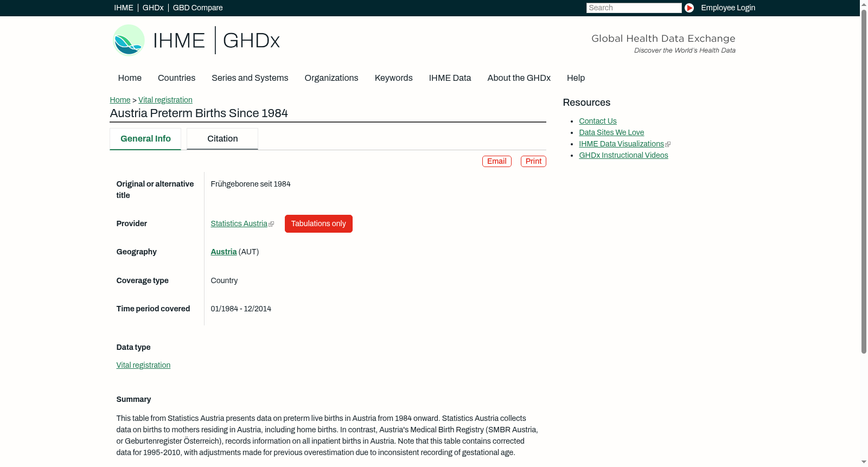Go to Home menu item
Viewport: 868px width, 467px height.
click(130, 78)
